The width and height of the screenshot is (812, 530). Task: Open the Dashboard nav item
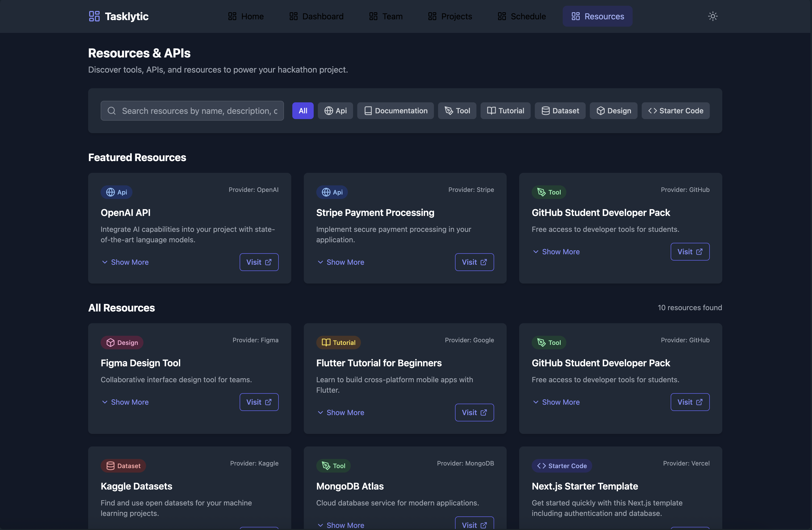(316, 16)
